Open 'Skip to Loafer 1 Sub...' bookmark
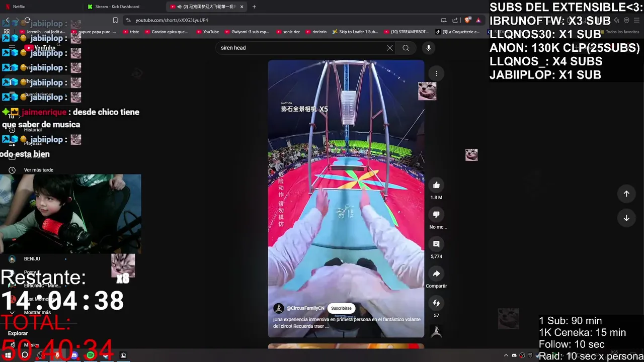644x362 pixels. tap(355, 32)
